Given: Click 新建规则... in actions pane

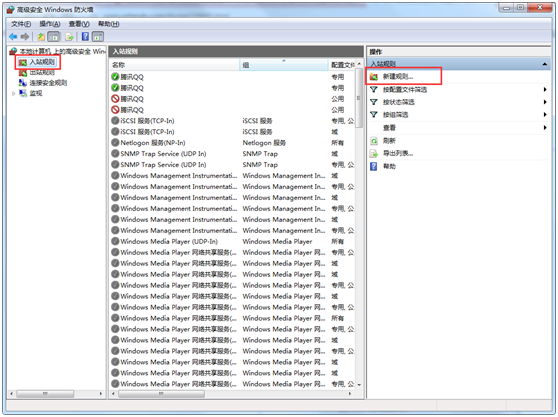Looking at the screenshot, I should point(398,76).
